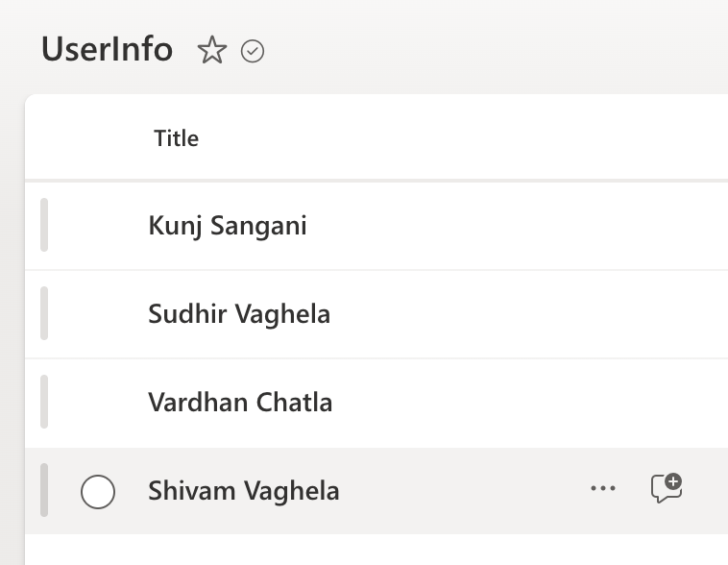728x565 pixels.
Task: Open the Sudhir Vaghela item
Action: 239,314
